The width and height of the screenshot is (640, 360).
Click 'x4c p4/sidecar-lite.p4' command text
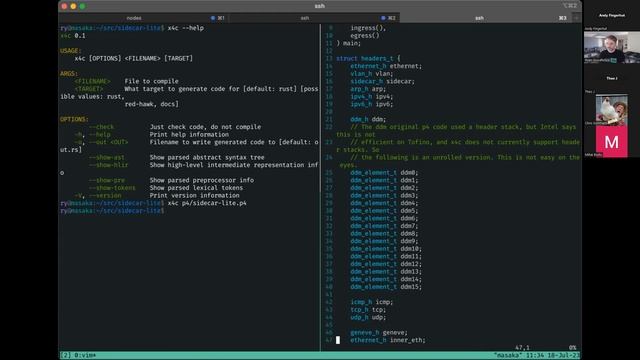point(207,203)
